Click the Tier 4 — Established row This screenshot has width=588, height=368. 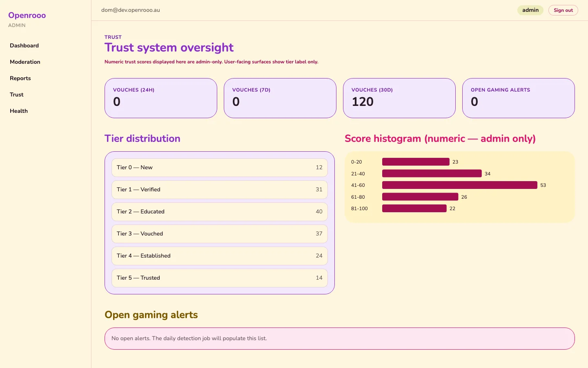220,256
